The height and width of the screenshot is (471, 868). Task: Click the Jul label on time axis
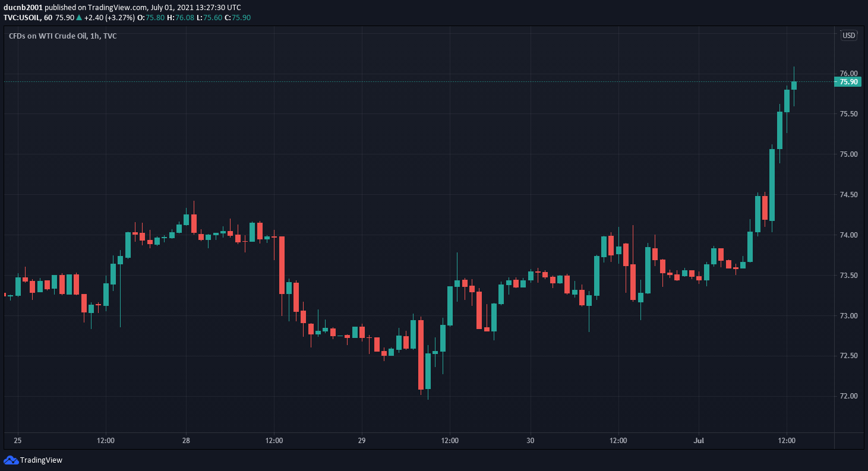coord(699,441)
